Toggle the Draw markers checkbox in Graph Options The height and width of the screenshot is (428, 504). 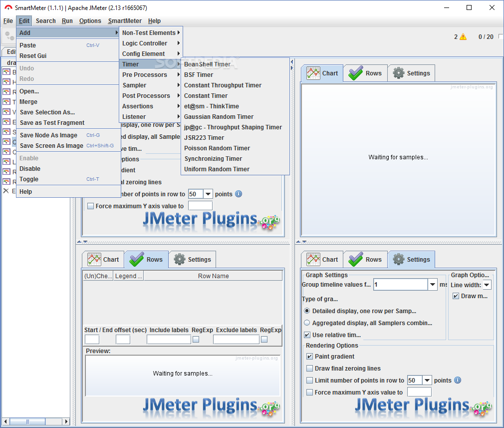coord(456,296)
